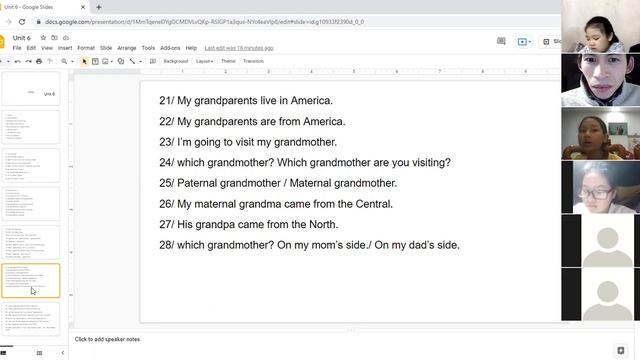Print the presentation via printer icon
This screenshot has width=640, height=360.
[39, 61]
